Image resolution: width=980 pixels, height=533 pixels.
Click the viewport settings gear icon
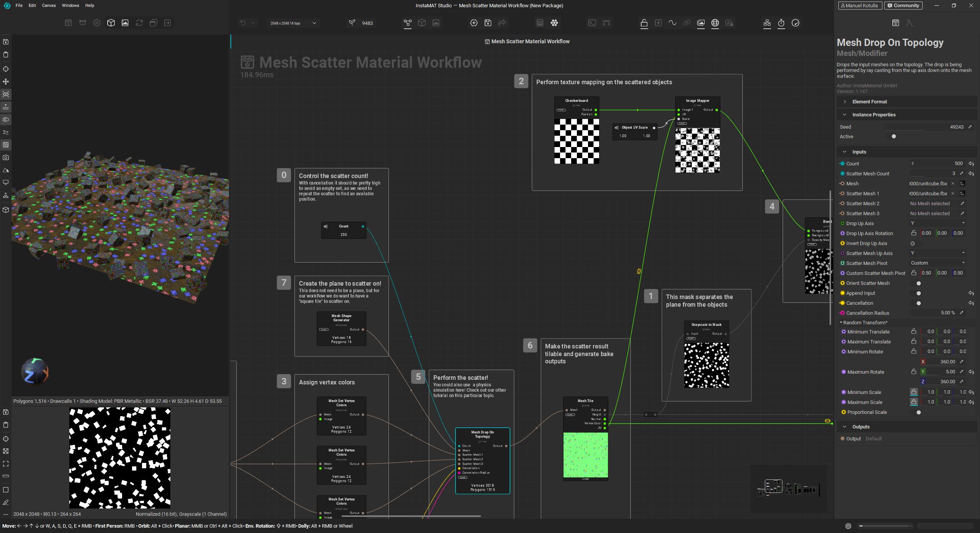(x=97, y=23)
